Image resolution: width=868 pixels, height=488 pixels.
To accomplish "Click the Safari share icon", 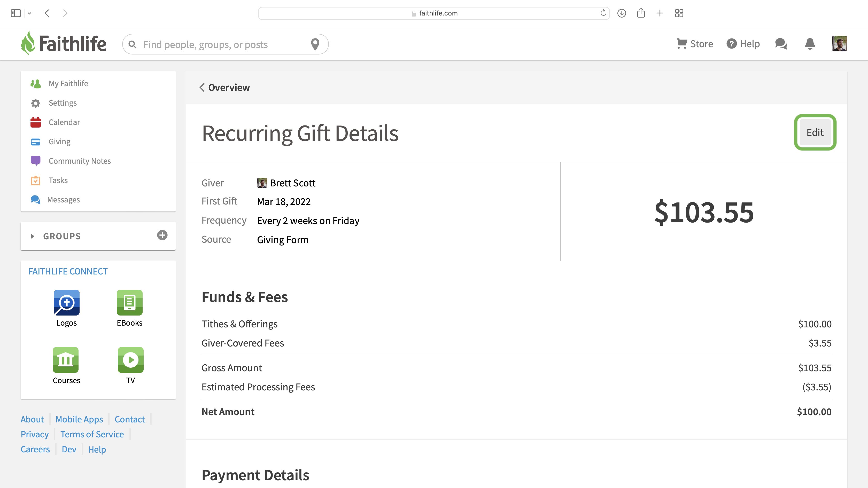I will pos(641,13).
